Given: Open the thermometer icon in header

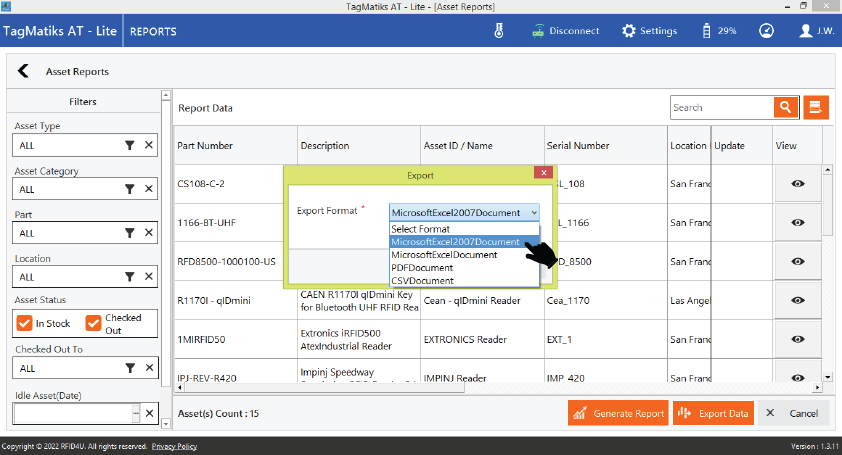Looking at the screenshot, I should tap(499, 30).
